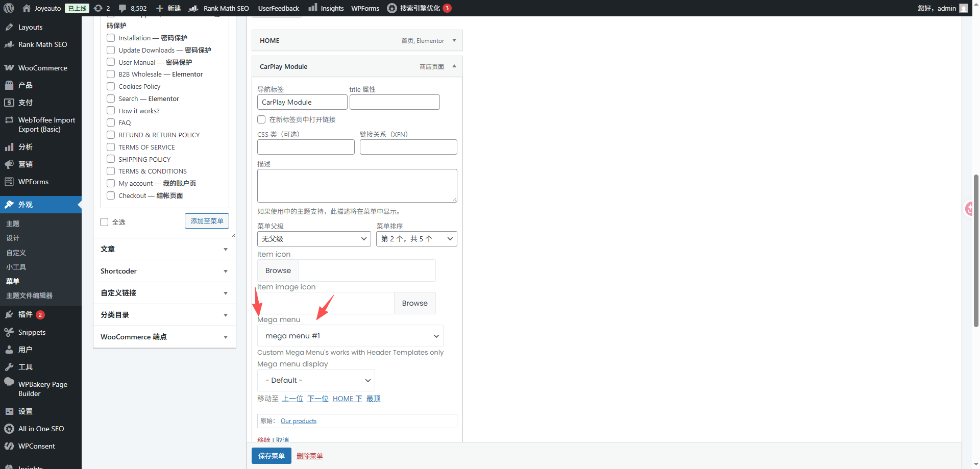
Task: Open the Snippets scissors icon in sidebar
Action: (9, 332)
